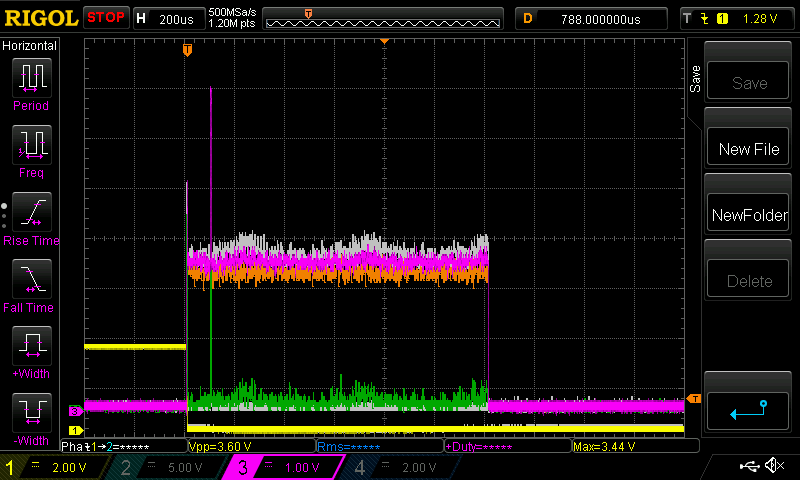This screenshot has height=480, width=800.
Task: Click the New File button
Action: click(749, 149)
